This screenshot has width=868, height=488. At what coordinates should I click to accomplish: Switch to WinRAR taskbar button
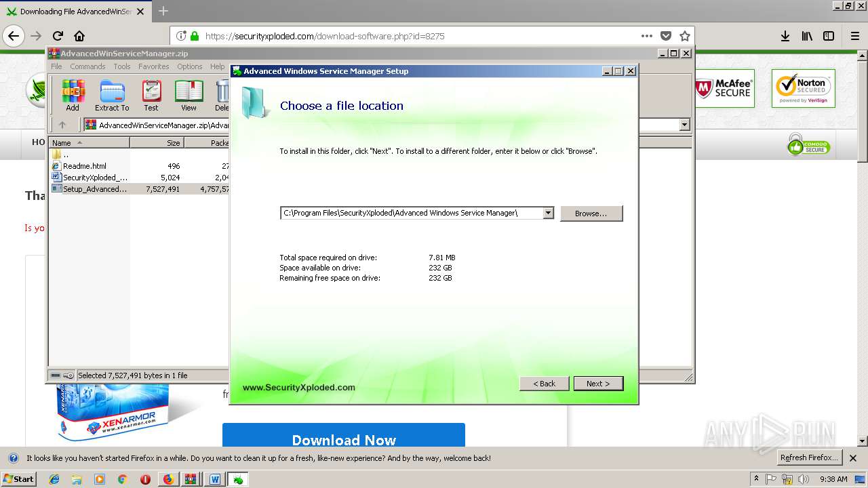191,479
